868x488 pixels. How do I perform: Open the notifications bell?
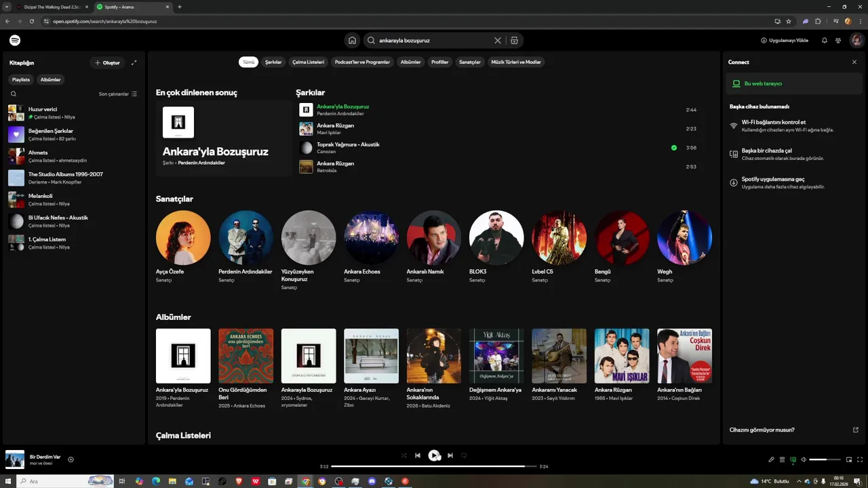point(825,41)
